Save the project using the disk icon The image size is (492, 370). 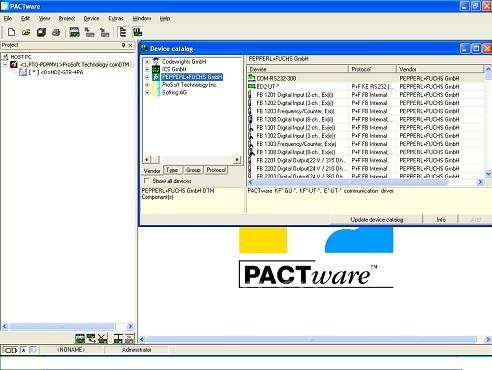(41, 32)
